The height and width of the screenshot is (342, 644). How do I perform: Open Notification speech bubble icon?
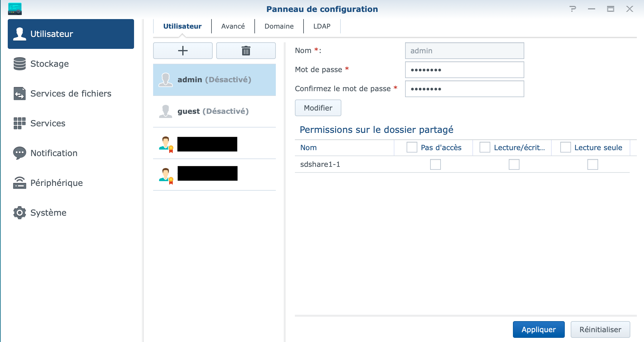click(20, 153)
